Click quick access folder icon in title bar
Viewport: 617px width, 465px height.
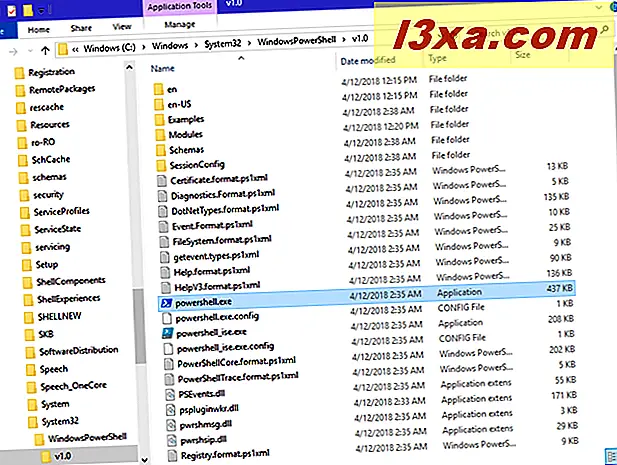[27, 10]
